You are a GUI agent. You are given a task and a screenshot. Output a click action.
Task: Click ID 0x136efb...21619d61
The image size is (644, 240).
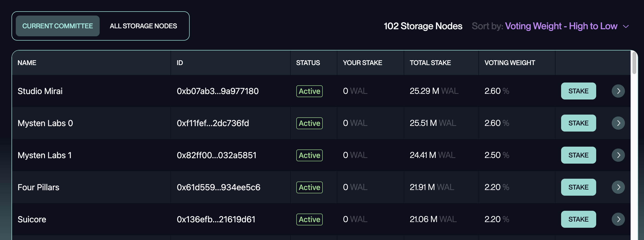(x=216, y=219)
